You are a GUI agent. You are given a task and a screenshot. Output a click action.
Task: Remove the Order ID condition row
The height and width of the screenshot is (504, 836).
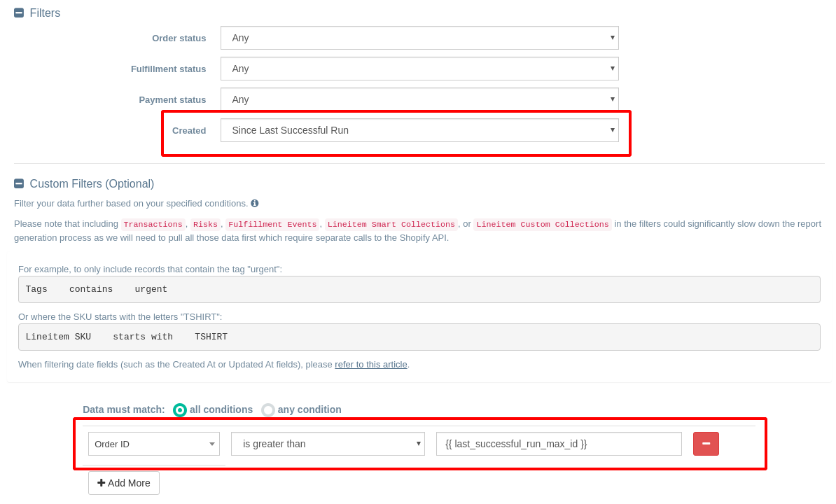pyautogui.click(x=706, y=444)
